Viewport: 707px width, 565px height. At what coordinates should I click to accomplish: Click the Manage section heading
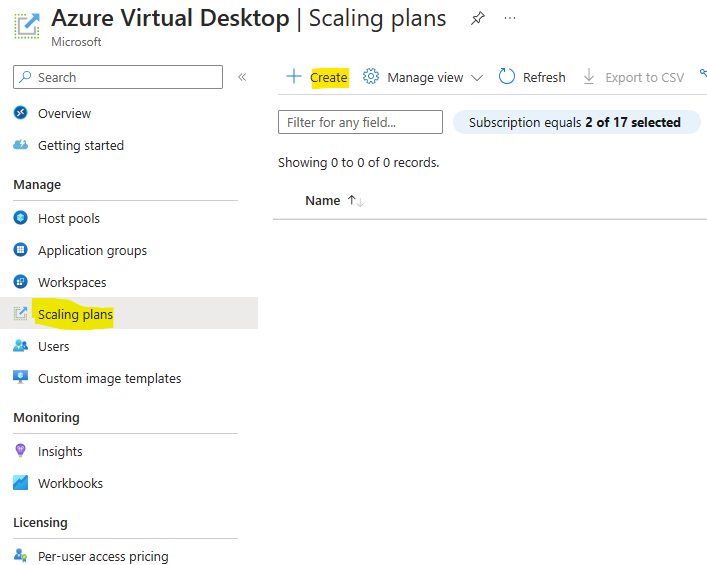[x=37, y=185]
